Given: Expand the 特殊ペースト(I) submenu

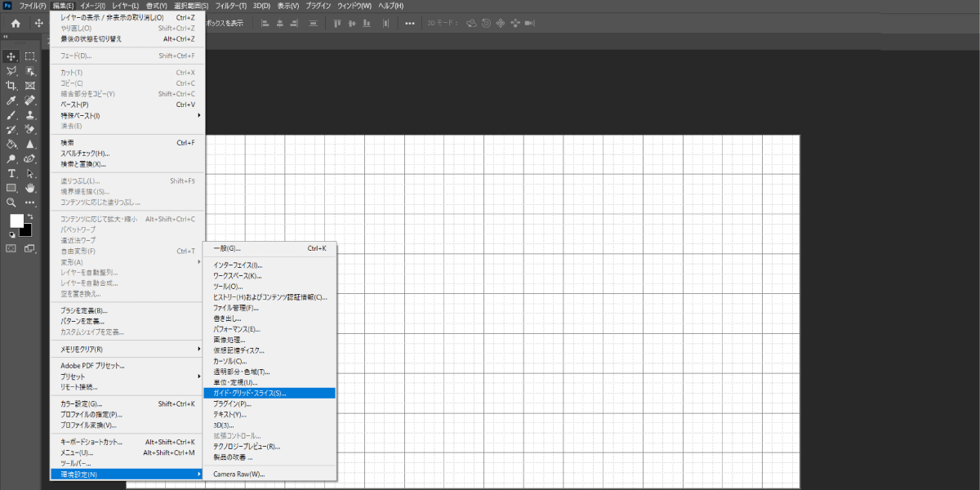Looking at the screenshot, I should (127, 115).
